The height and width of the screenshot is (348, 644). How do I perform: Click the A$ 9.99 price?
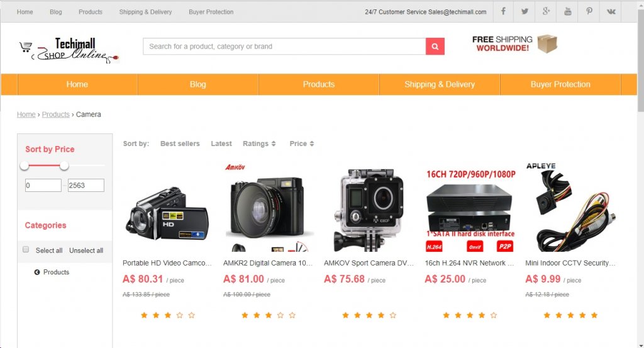click(543, 279)
